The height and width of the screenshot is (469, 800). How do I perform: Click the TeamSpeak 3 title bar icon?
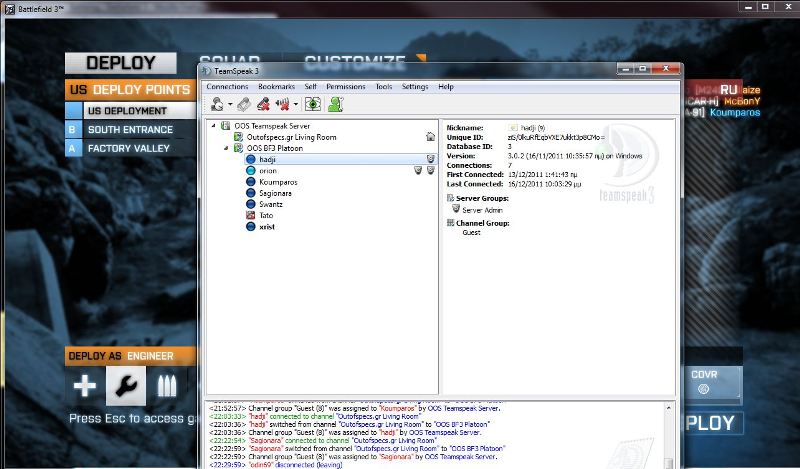pos(206,70)
